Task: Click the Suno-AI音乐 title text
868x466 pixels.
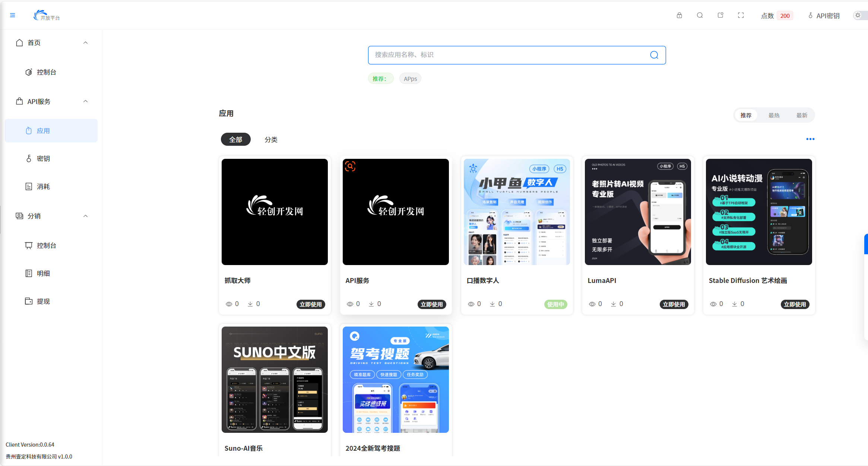Action: tap(244, 448)
